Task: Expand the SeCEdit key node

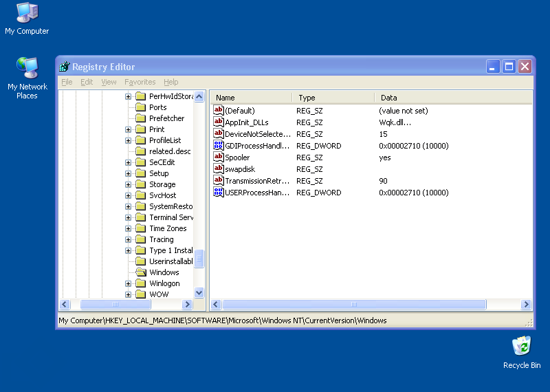Action: coord(128,162)
